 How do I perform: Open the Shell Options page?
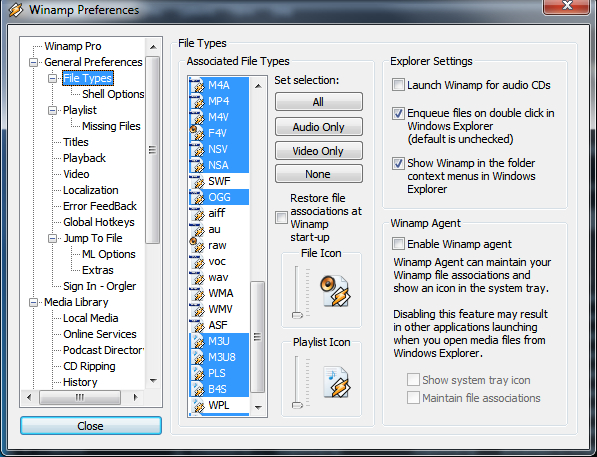(113, 94)
